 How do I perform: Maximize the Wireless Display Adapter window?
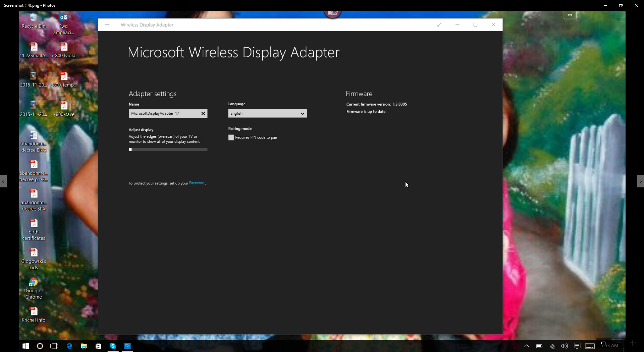click(475, 24)
